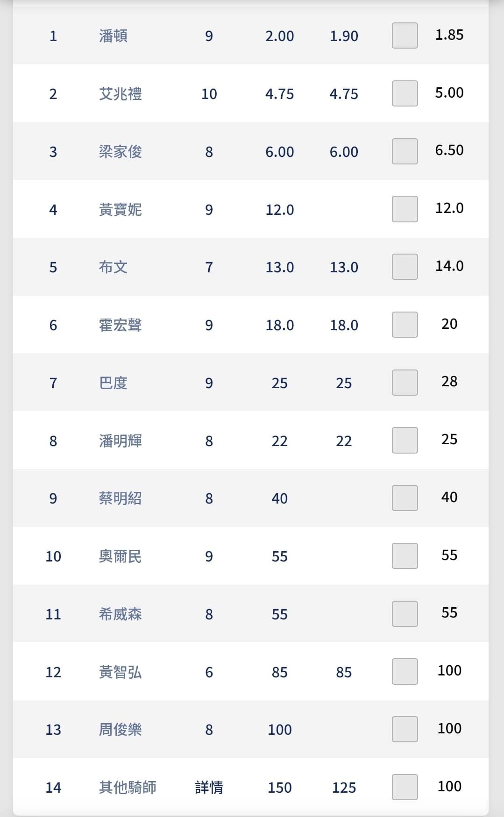Select the checkbox for 其他騎師
This screenshot has height=817, width=504.
click(405, 787)
